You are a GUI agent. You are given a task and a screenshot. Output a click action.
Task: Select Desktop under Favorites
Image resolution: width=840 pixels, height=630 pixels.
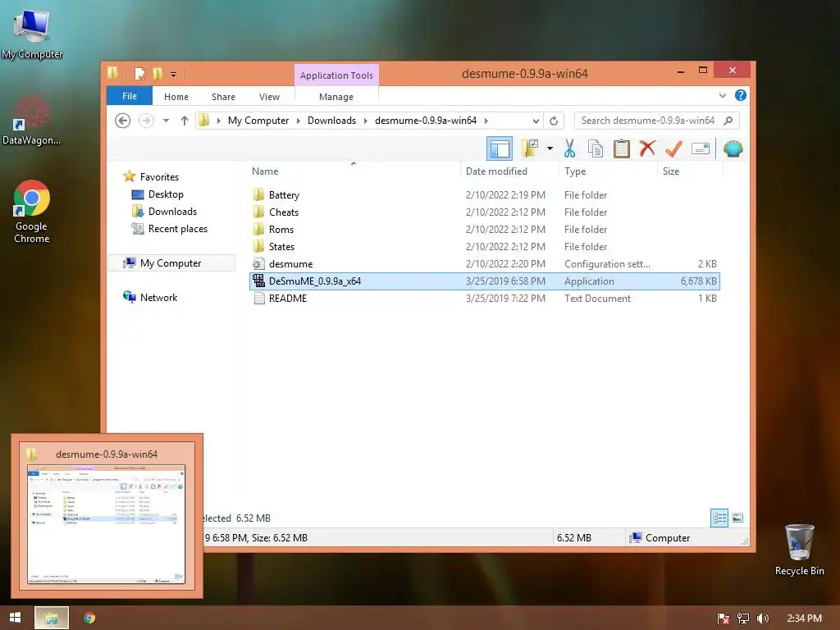(166, 194)
